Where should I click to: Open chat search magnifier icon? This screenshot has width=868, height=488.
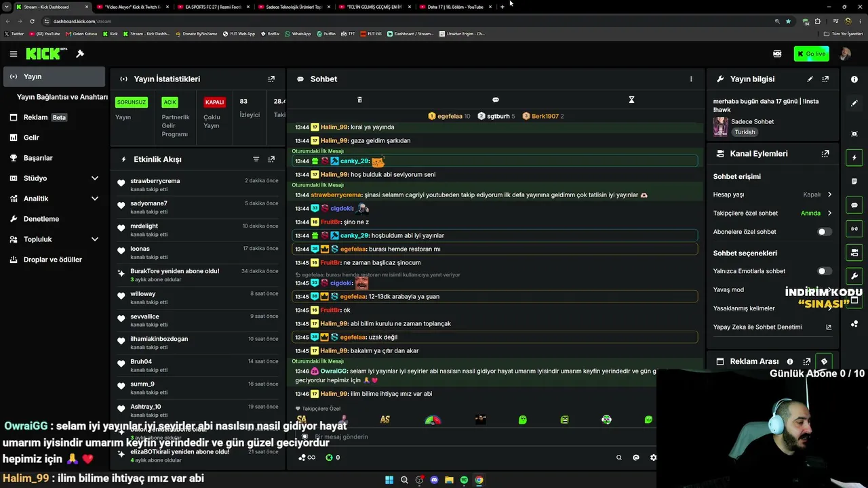pos(619,457)
